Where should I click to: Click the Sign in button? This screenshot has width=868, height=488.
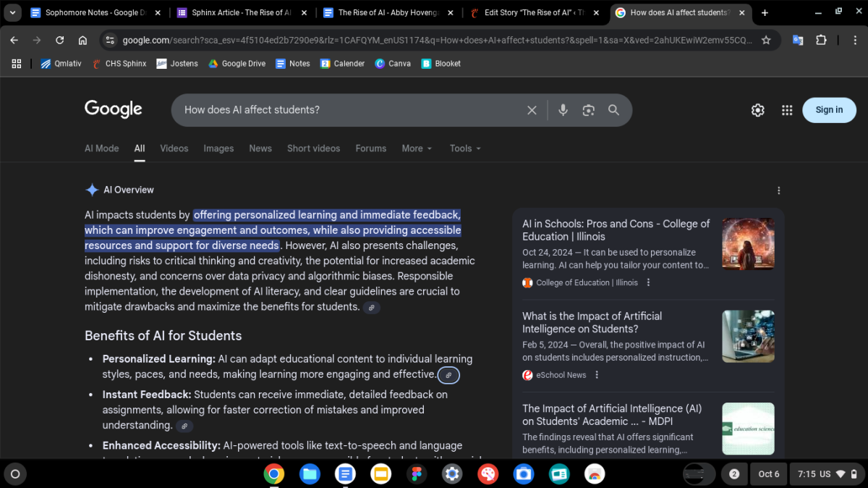pyautogui.click(x=829, y=110)
